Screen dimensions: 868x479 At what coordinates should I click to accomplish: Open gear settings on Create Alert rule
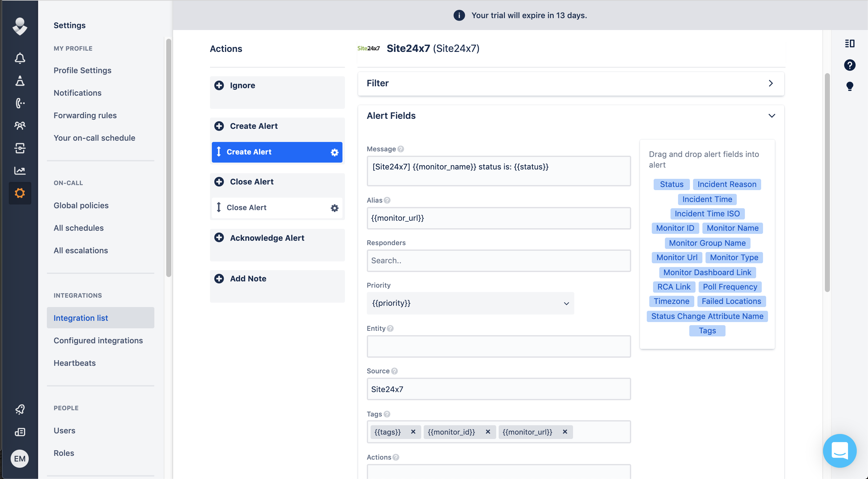tap(334, 152)
